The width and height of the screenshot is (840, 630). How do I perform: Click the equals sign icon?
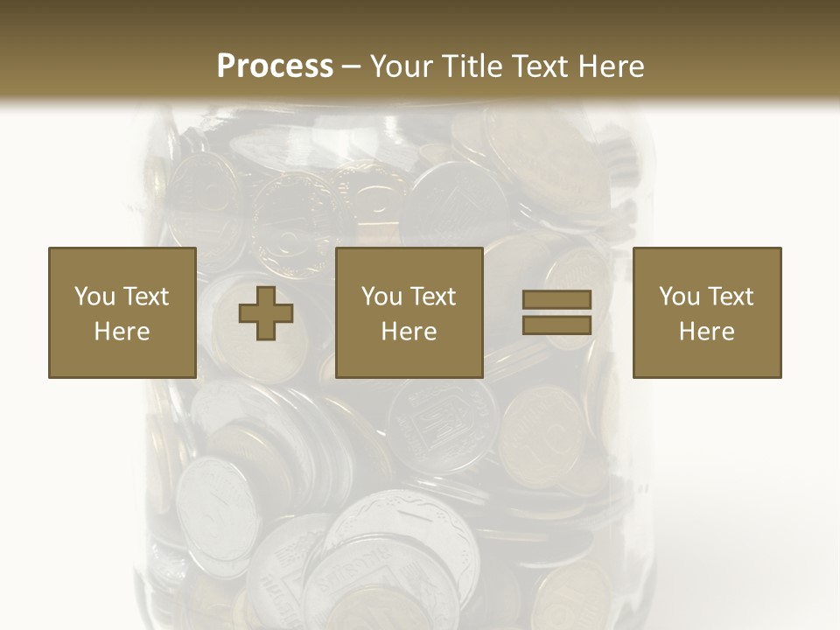(x=556, y=312)
